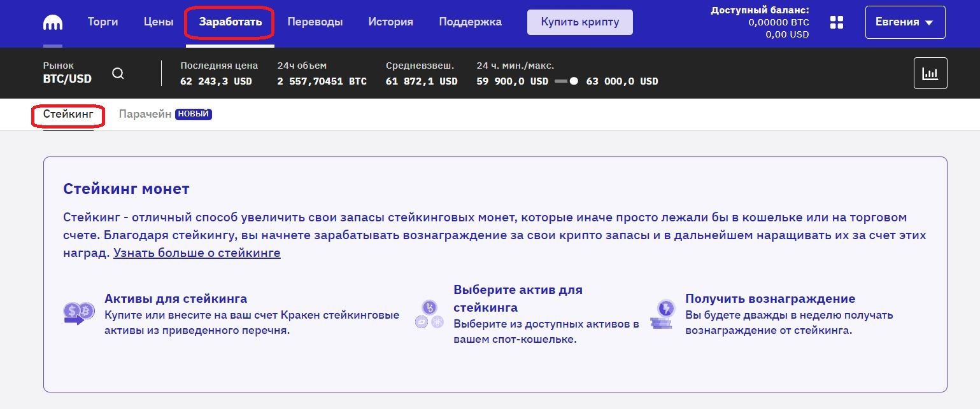Click the 24h min/max range slider

(x=566, y=81)
